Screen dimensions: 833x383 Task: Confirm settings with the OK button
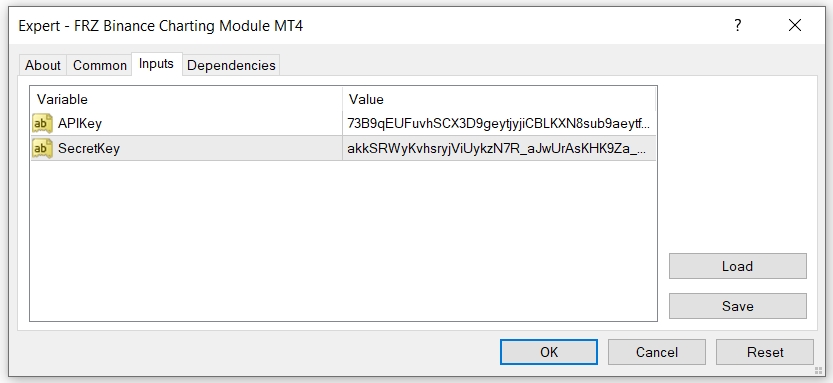[x=549, y=352]
